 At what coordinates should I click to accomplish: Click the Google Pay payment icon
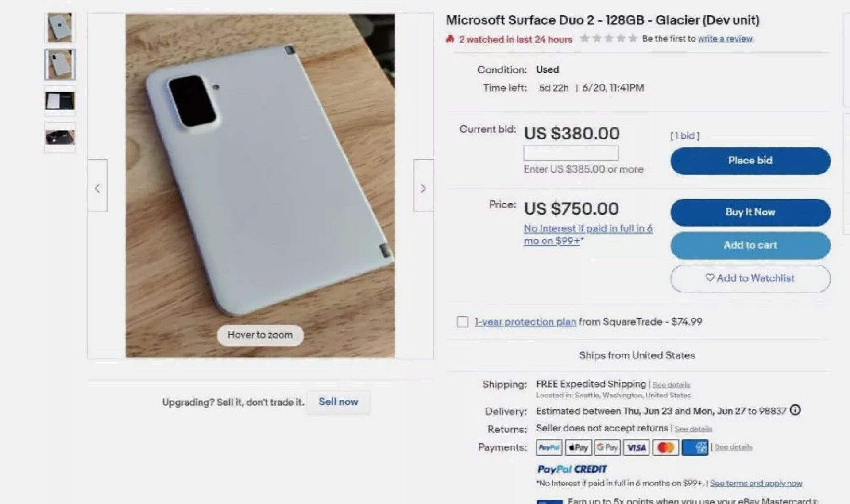[x=607, y=447]
